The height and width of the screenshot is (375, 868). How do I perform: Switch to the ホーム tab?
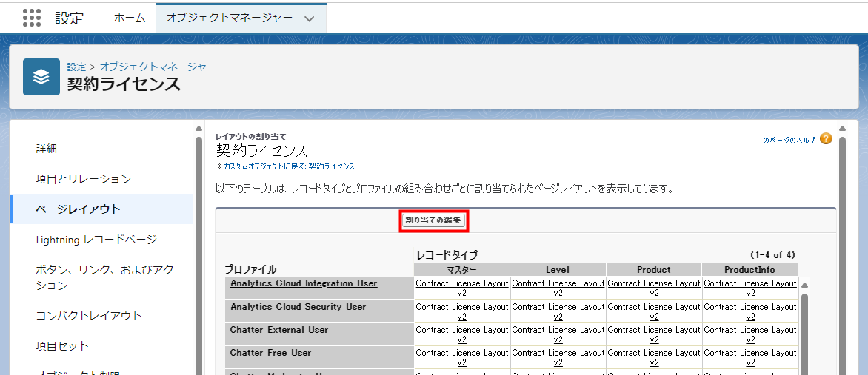point(129,18)
